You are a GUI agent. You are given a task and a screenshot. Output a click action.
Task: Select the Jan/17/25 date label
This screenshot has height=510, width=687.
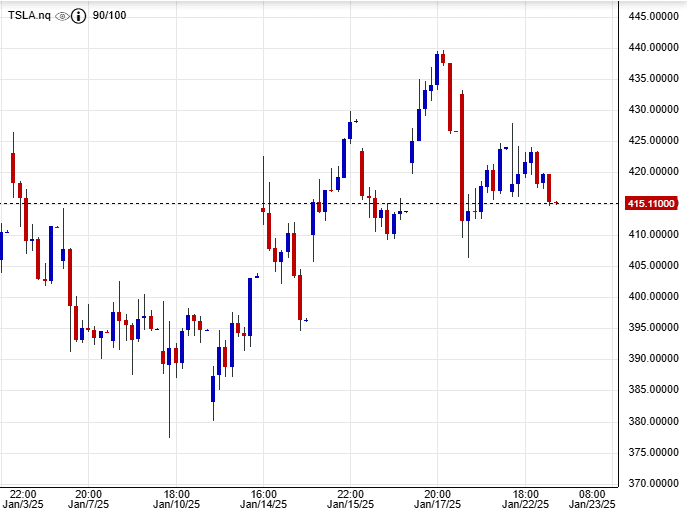[437, 504]
